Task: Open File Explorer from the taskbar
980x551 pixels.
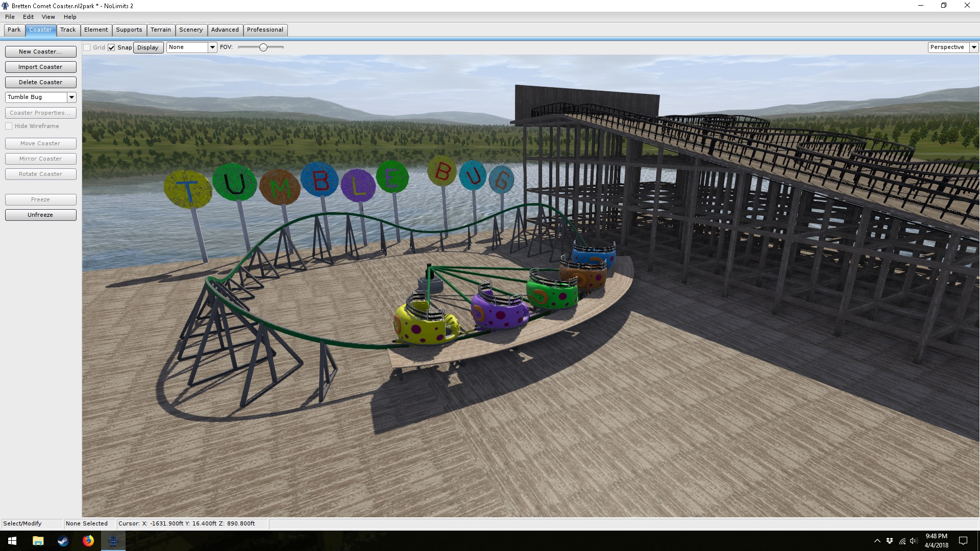Action: point(38,541)
